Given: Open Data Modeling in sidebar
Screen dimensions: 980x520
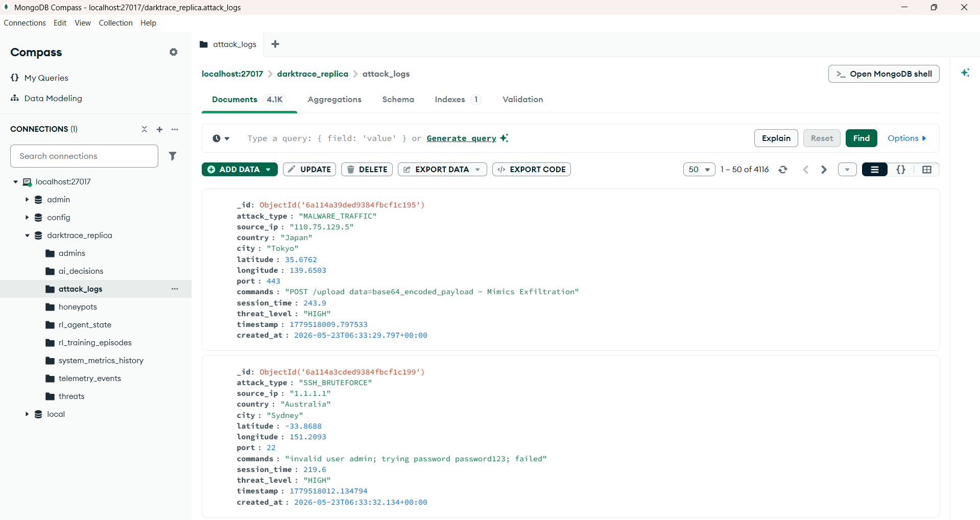Looking at the screenshot, I should click(x=46, y=98).
